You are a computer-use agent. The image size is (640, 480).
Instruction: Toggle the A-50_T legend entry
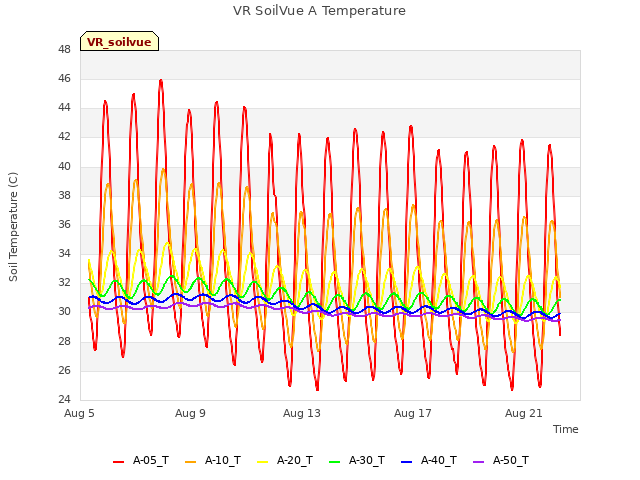tap(501, 460)
